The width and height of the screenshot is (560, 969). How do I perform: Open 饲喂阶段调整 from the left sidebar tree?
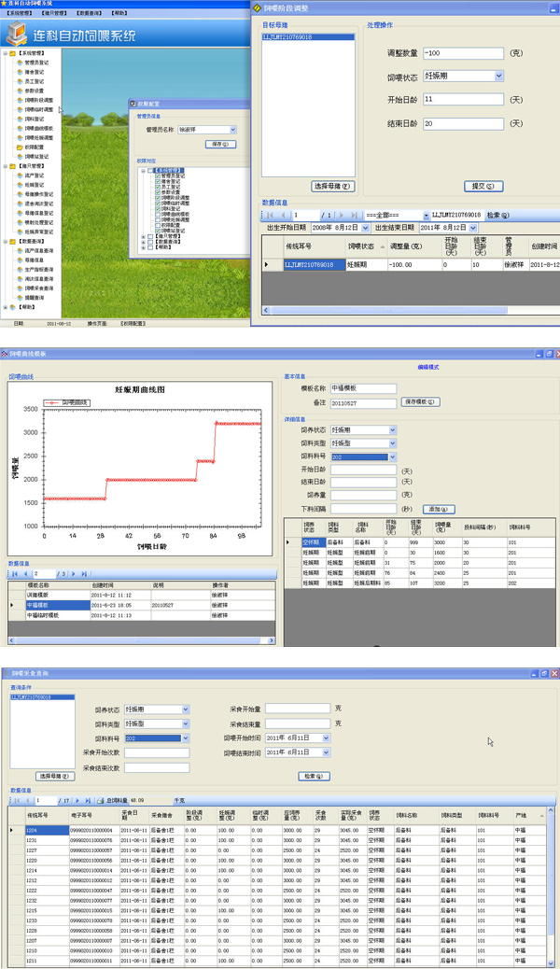[x=39, y=99]
